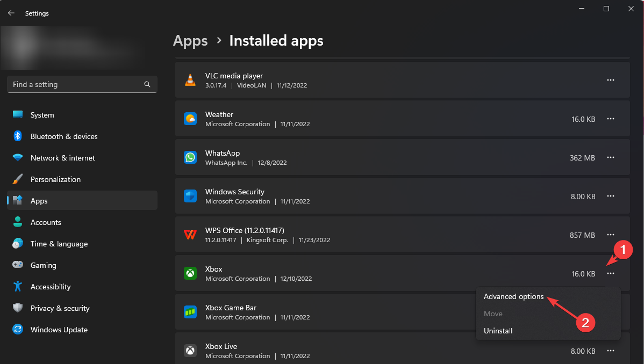Click the Apps breadcrumb link
The height and width of the screenshot is (364, 644).
click(x=190, y=41)
